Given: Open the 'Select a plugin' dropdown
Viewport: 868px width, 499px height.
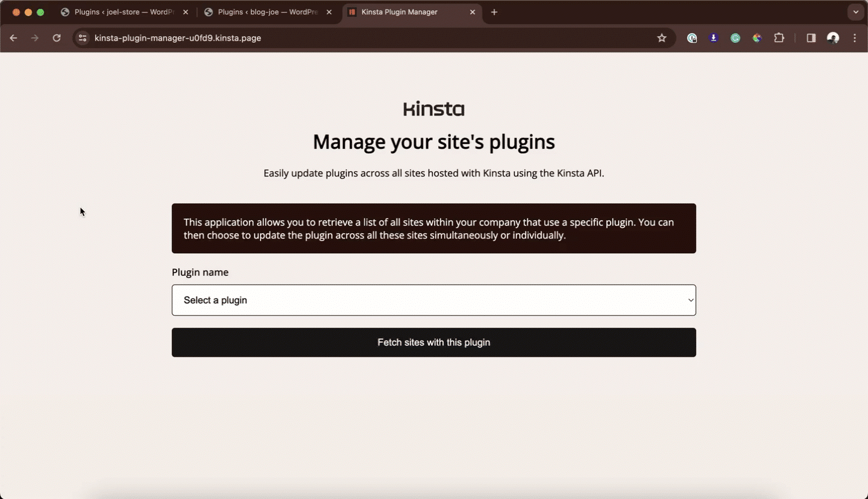Looking at the screenshot, I should click(x=434, y=300).
